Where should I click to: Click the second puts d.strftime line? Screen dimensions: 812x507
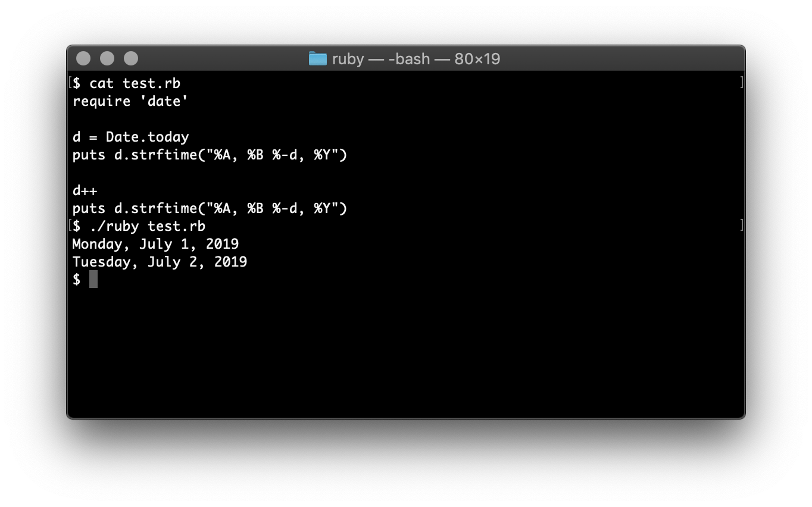[210, 208]
